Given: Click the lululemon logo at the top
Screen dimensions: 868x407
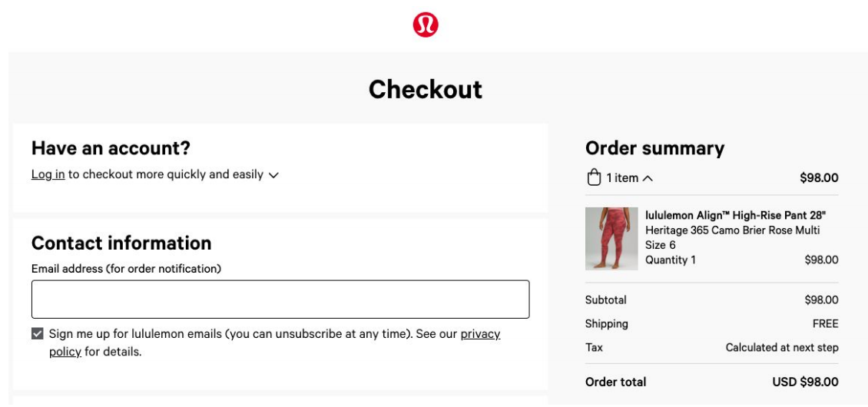Looking at the screenshot, I should coord(425,25).
